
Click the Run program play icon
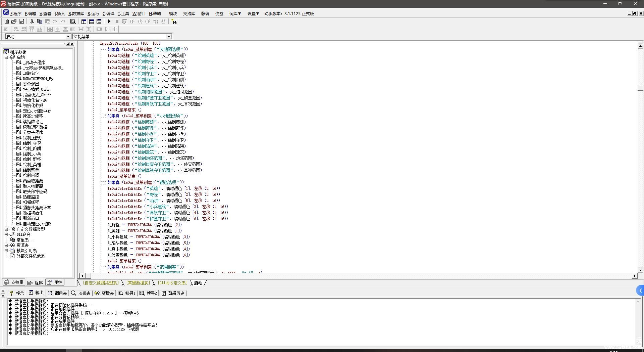pyautogui.click(x=109, y=21)
